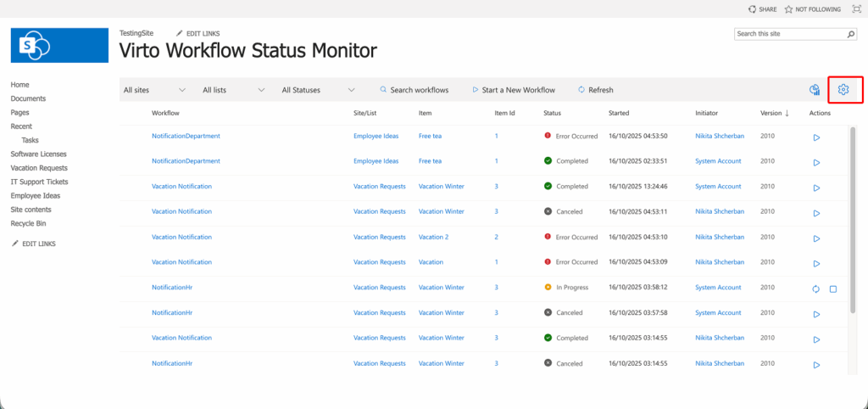
Task: Click the site search magnifier icon
Action: pos(851,34)
